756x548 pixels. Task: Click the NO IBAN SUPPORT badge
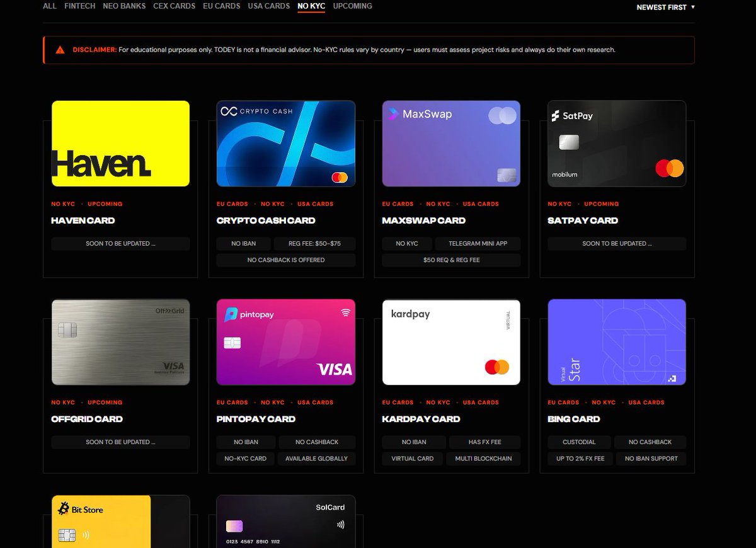pyautogui.click(x=651, y=459)
